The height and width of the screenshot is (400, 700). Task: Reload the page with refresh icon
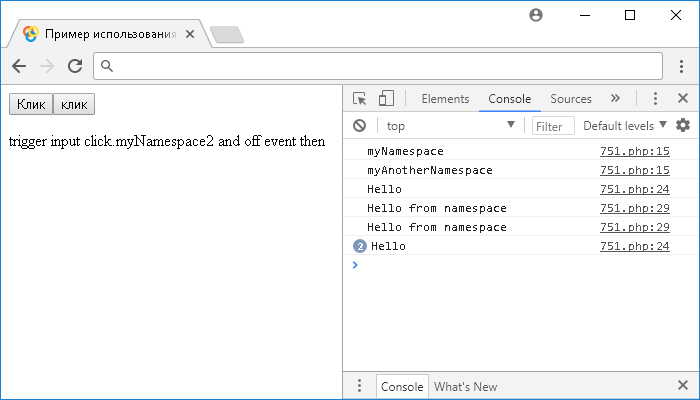coord(74,66)
